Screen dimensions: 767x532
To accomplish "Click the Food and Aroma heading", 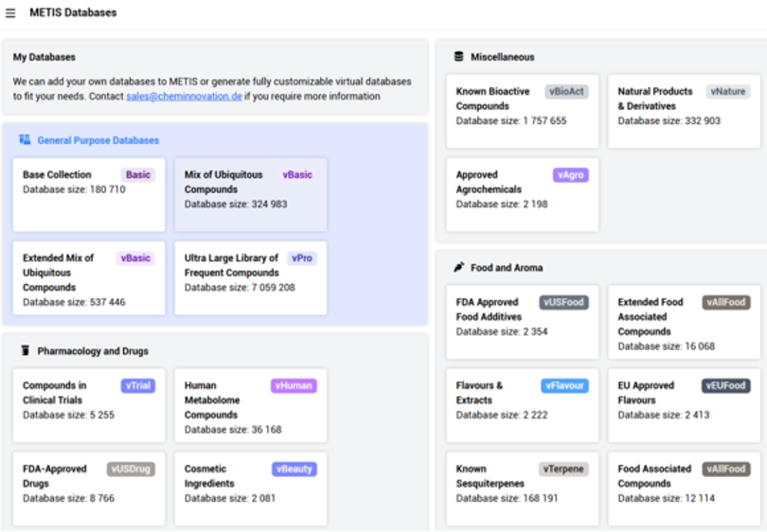I will coord(507,268).
